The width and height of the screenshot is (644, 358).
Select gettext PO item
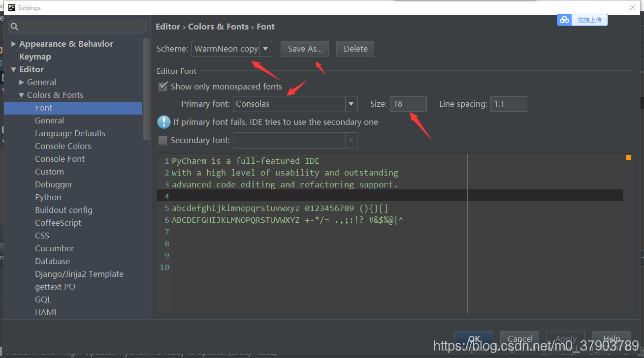coord(55,287)
